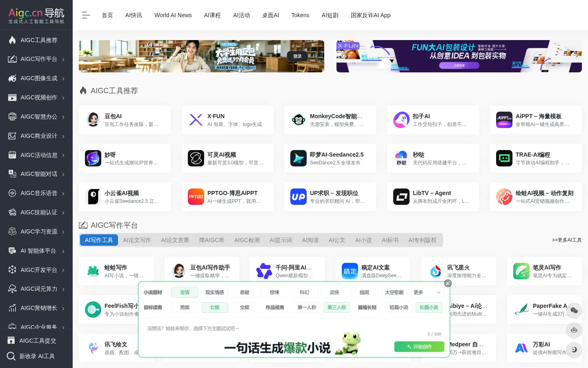Click the robot assistant floating button

(x=574, y=330)
